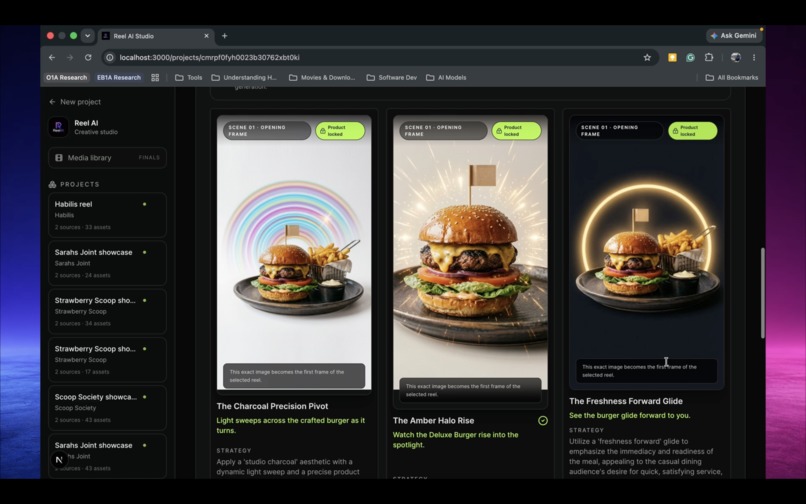The image size is (806, 504).
Task: Open the EB1A Research bookmark
Action: [118, 78]
